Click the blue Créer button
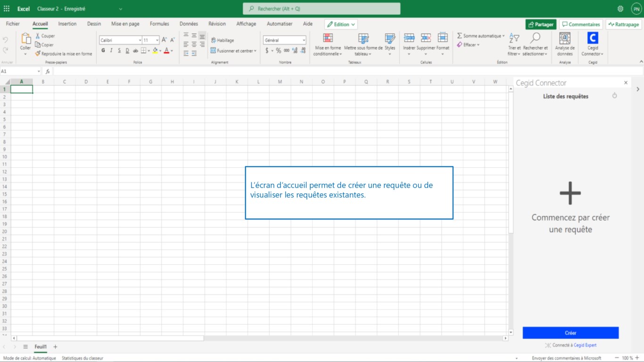Image resolution: width=644 pixels, height=362 pixels. click(570, 333)
